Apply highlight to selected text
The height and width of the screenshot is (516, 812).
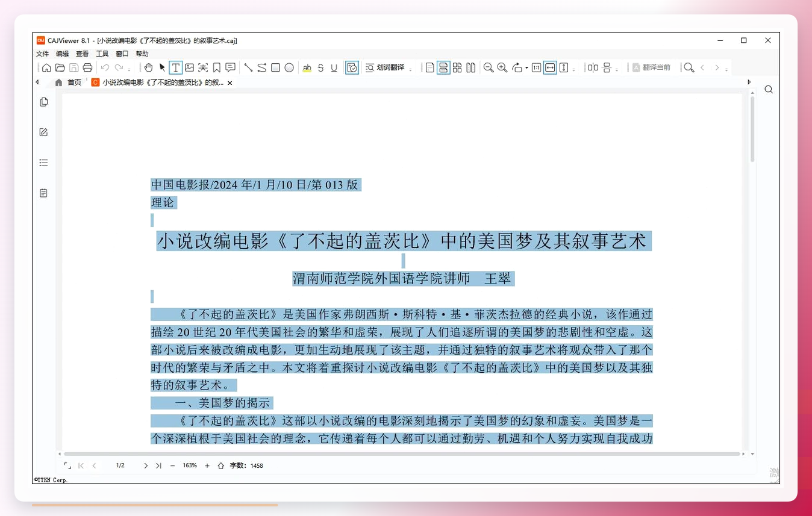pos(307,67)
